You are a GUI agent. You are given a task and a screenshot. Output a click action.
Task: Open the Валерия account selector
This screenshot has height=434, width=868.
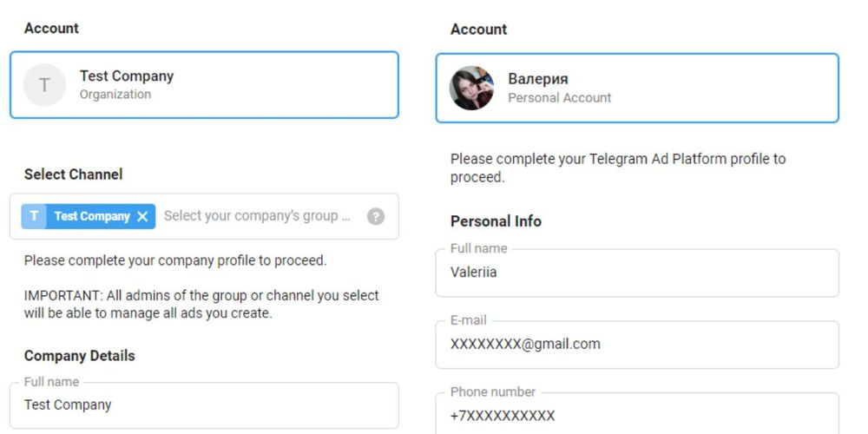(637, 88)
